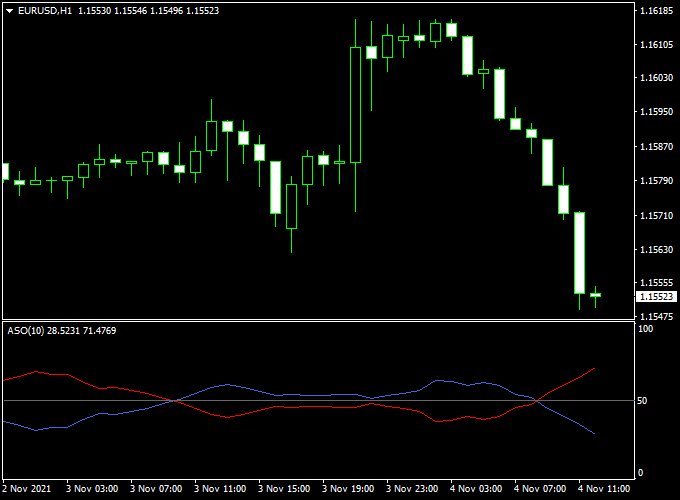Screen dimensions: 680x500
Task: Click the 1.15475 price scale label
Action: pyautogui.click(x=657, y=317)
